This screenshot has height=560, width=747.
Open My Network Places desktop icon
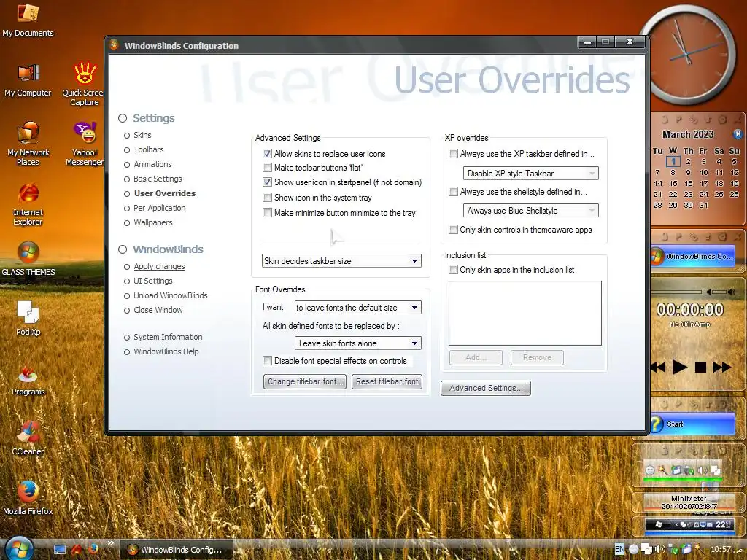pos(28,144)
